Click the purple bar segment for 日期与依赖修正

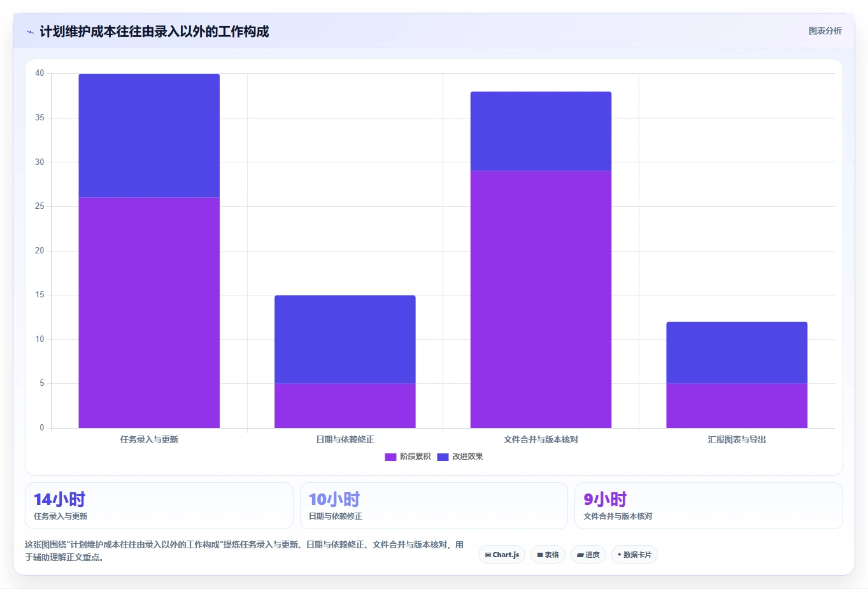click(x=345, y=406)
